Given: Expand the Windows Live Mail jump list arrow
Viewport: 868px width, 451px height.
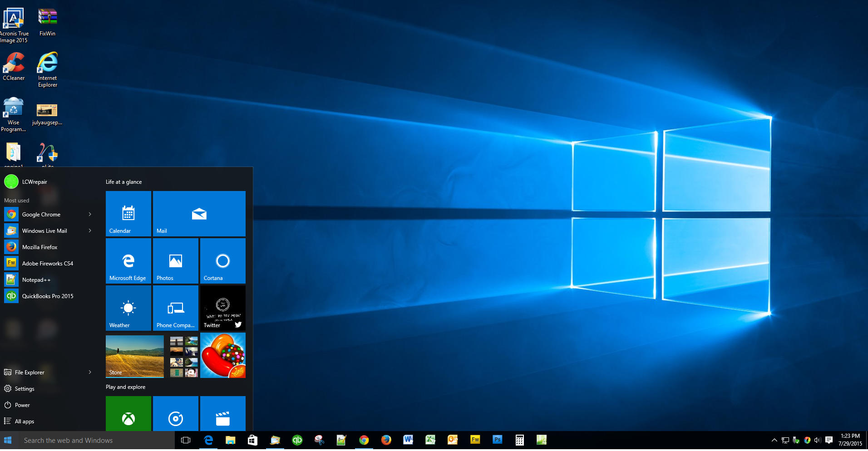Looking at the screenshot, I should click(x=90, y=231).
